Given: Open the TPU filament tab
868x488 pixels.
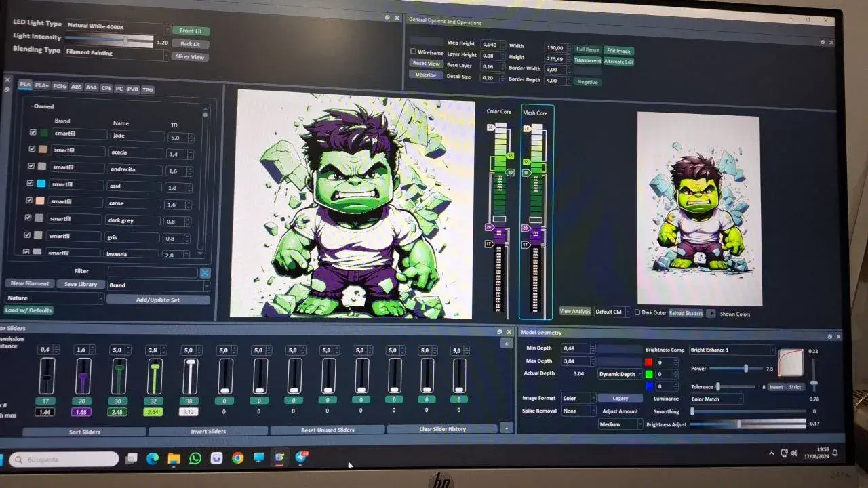Looking at the screenshot, I should (x=147, y=89).
